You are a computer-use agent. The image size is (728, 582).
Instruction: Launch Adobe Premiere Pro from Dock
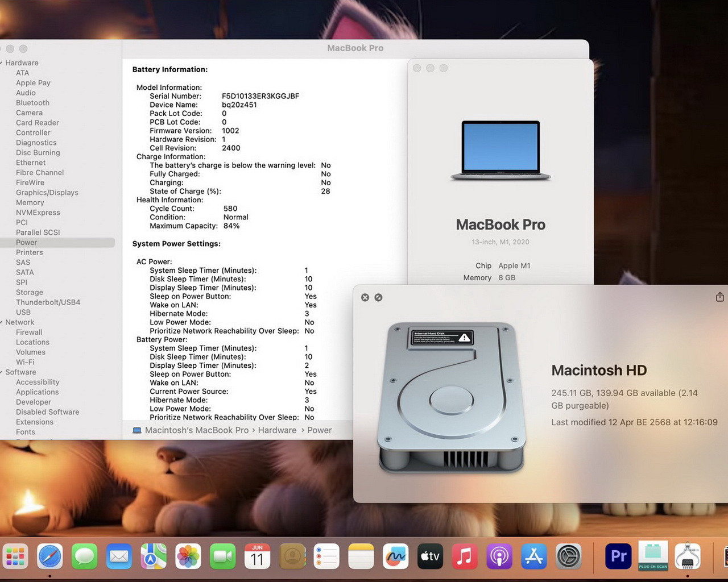pos(618,556)
